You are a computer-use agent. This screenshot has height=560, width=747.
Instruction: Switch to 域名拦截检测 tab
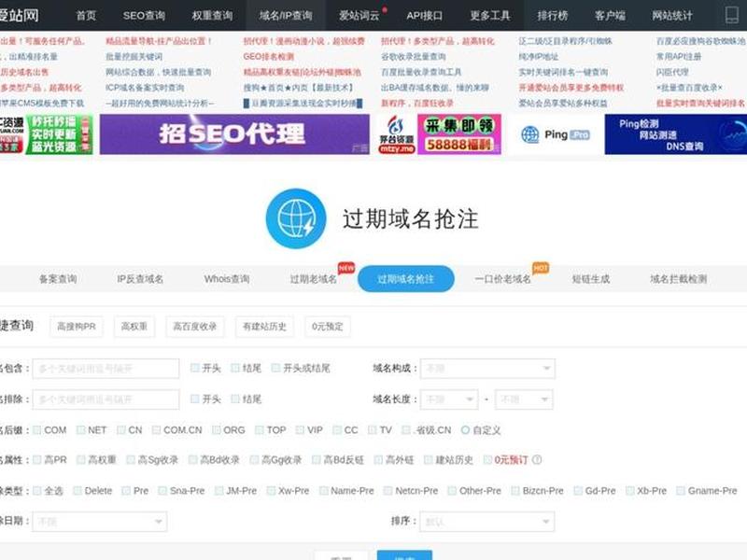(679, 279)
